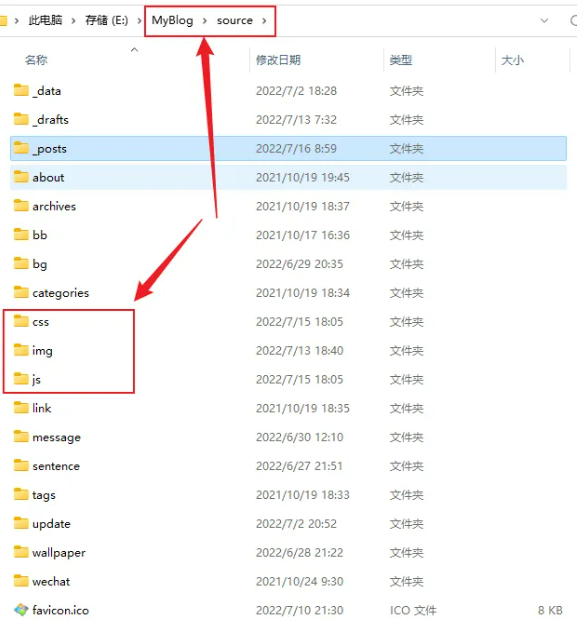Expand chevron after 存储 (E:) in path
577x620 pixels.
(x=139, y=21)
